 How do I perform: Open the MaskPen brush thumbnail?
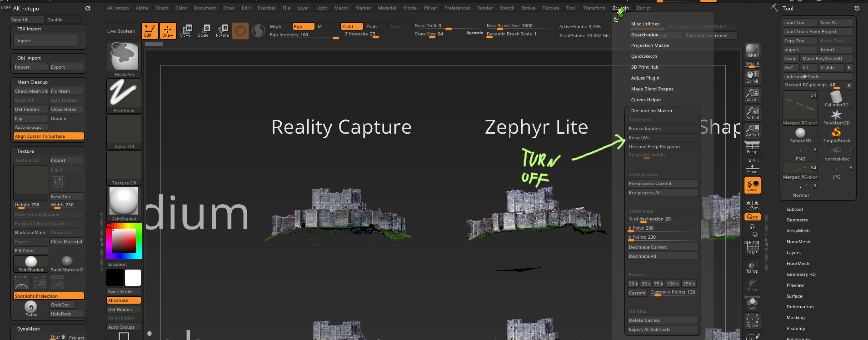[x=124, y=59]
